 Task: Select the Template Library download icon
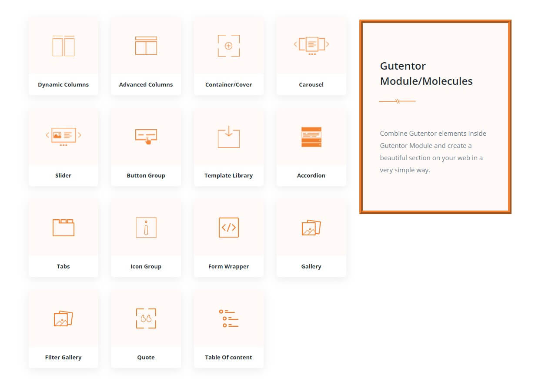(x=229, y=137)
